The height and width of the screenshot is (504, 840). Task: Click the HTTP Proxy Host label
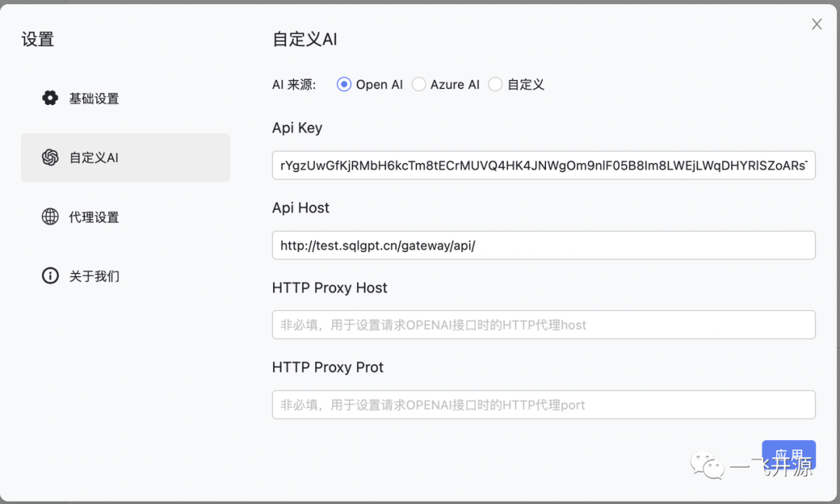[330, 288]
